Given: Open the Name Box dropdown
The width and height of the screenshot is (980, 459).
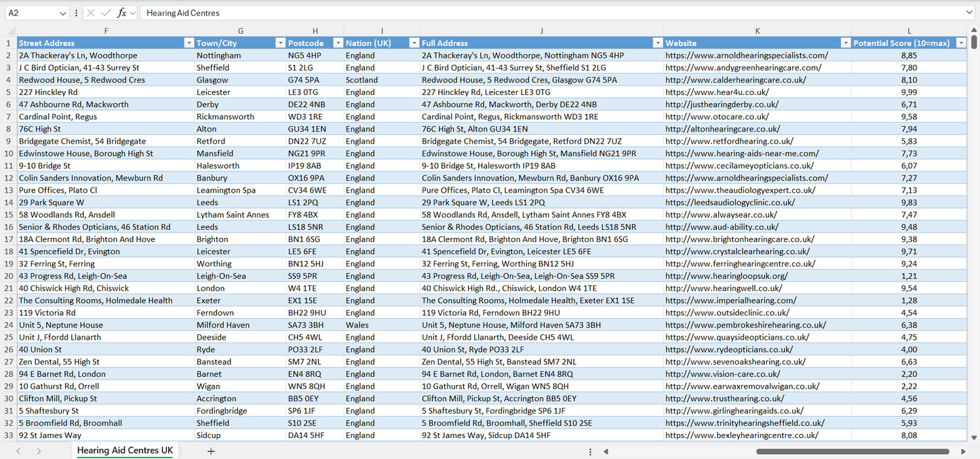Looking at the screenshot, I should (64, 12).
